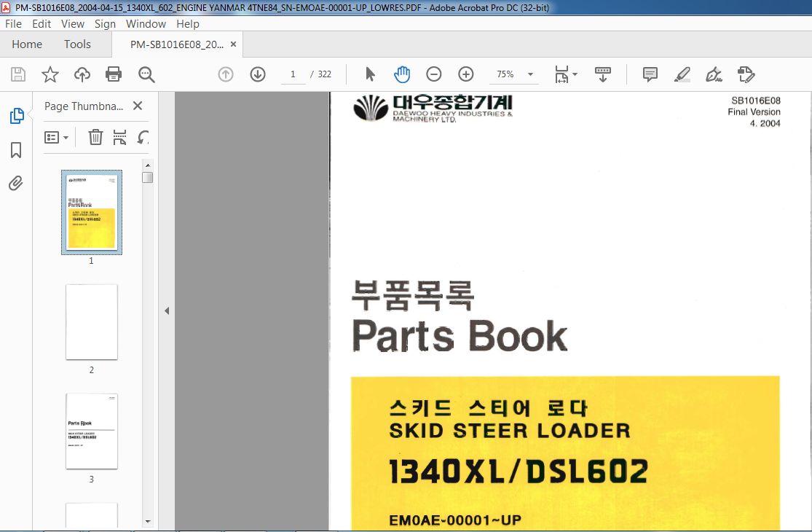Image resolution: width=812 pixels, height=532 pixels.
Task: Open the Window menu
Action: [x=146, y=24]
